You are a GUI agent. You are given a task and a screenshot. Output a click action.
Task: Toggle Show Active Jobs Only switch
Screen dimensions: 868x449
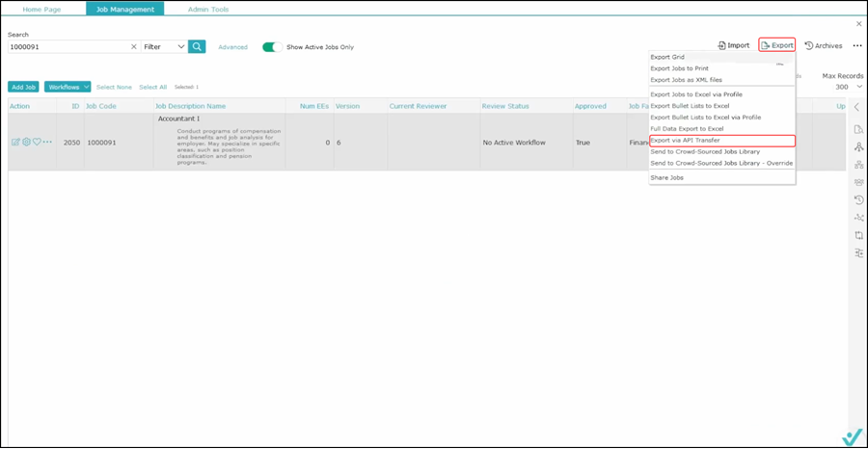[272, 46]
